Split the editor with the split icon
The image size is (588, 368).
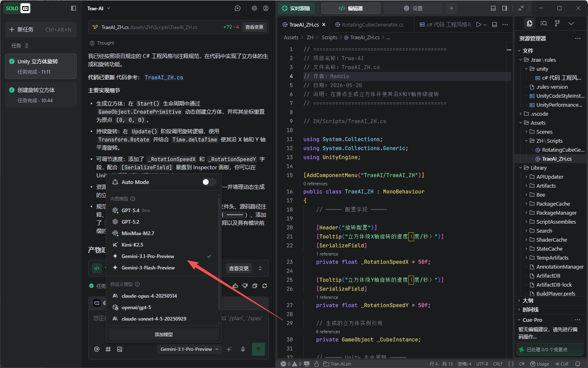pos(494,25)
